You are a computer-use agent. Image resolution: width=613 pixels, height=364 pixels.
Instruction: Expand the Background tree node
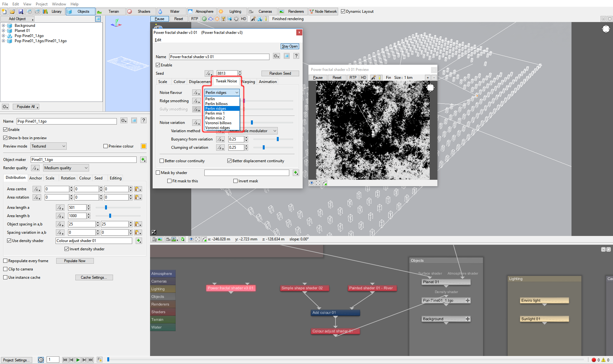pyautogui.click(x=3, y=26)
